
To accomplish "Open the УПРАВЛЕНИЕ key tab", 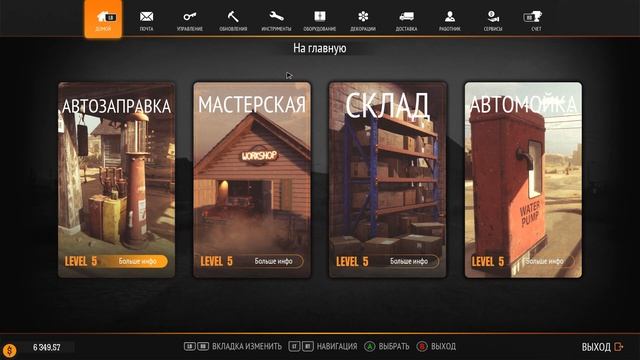I will pyautogui.click(x=190, y=20).
